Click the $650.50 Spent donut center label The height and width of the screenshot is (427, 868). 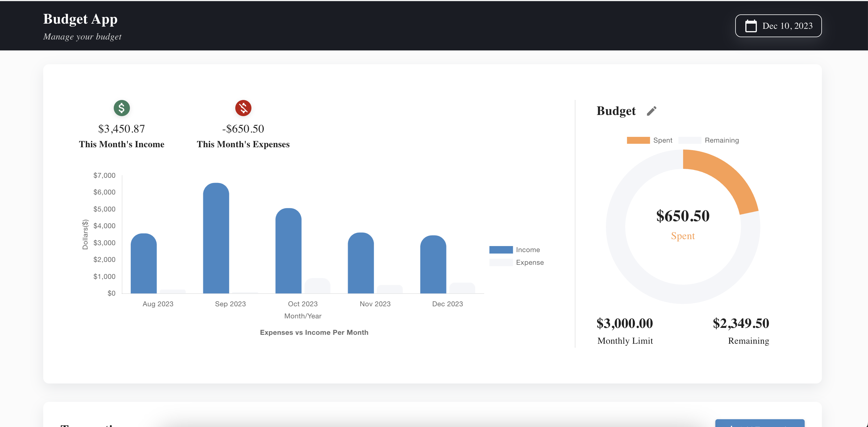(683, 216)
